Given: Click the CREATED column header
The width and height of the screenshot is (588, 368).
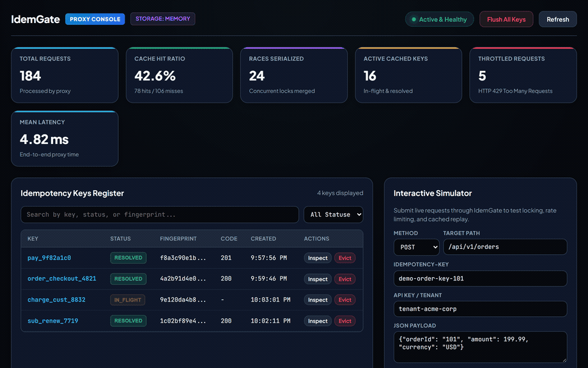Looking at the screenshot, I should click(x=263, y=239).
